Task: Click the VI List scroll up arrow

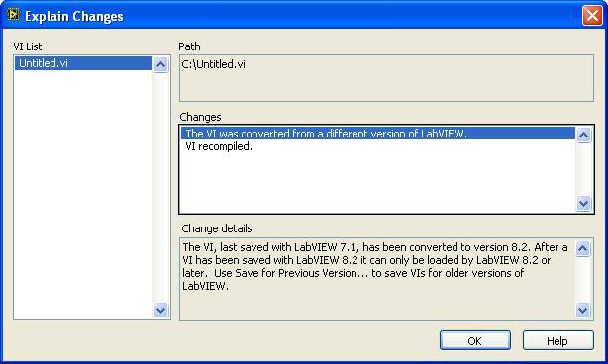Action: click(160, 64)
